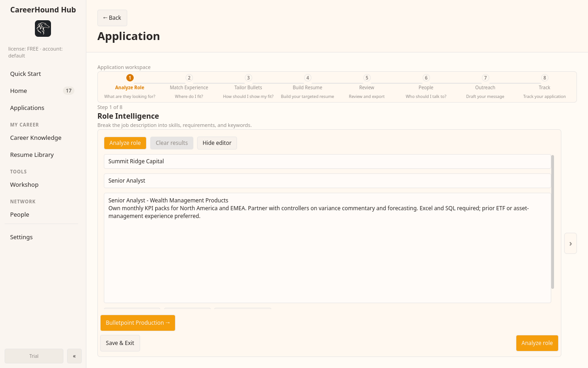Click step 1 Analyze Role circle
Image resolution: width=588 pixels, height=368 pixels.
click(130, 78)
